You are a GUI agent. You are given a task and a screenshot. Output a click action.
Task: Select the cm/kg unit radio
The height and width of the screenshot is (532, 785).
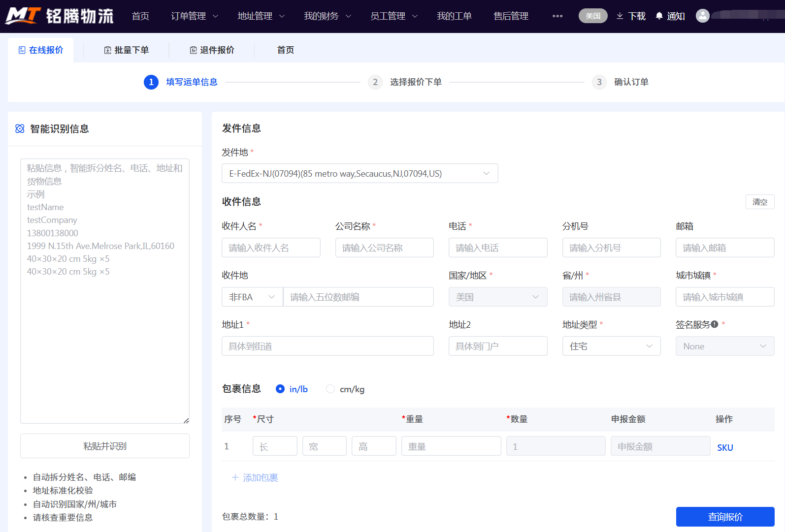click(330, 389)
